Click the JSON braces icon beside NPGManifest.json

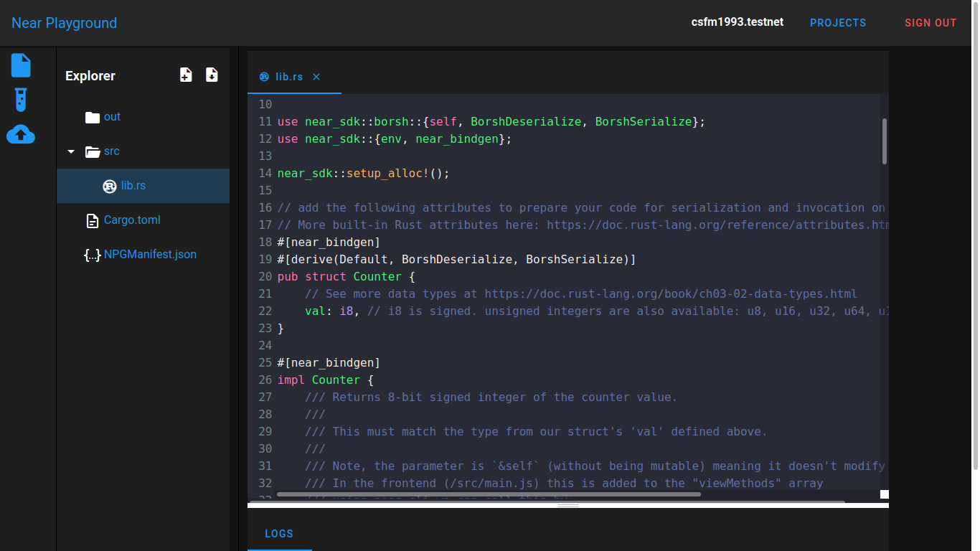point(93,255)
